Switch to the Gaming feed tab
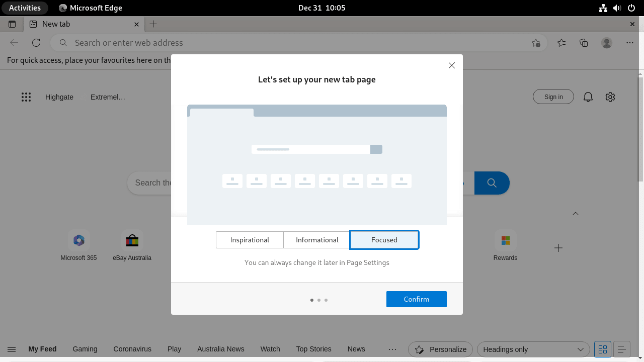The image size is (644, 362). pos(85,349)
